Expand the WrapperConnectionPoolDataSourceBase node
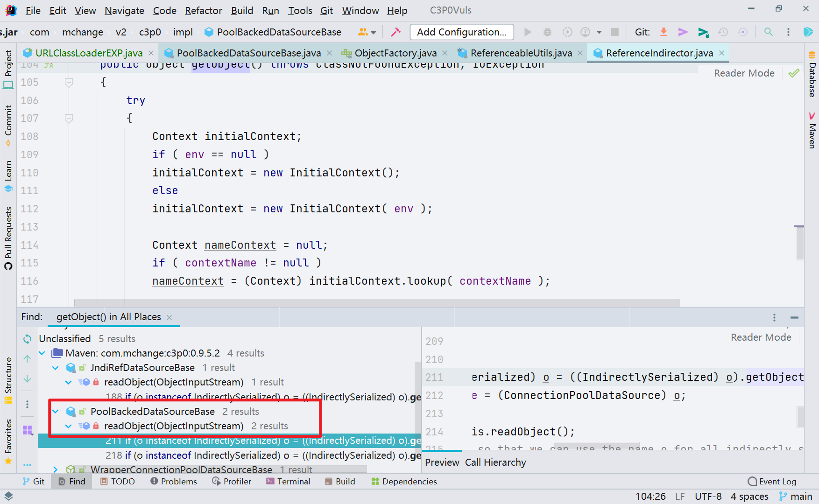 (55, 469)
